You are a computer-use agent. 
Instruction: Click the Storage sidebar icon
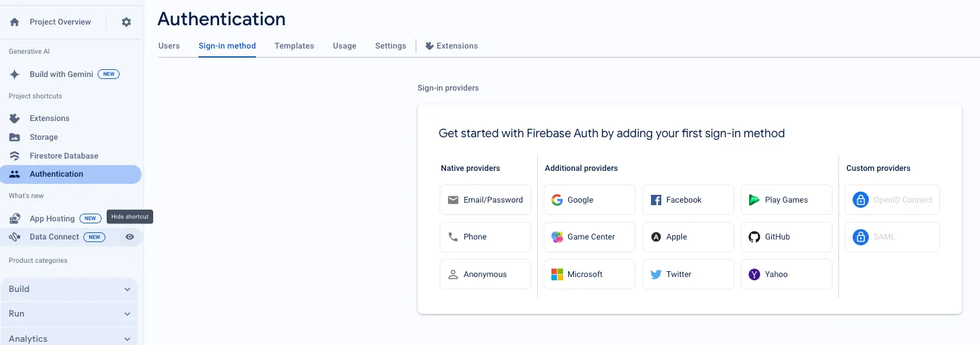pyautogui.click(x=15, y=137)
